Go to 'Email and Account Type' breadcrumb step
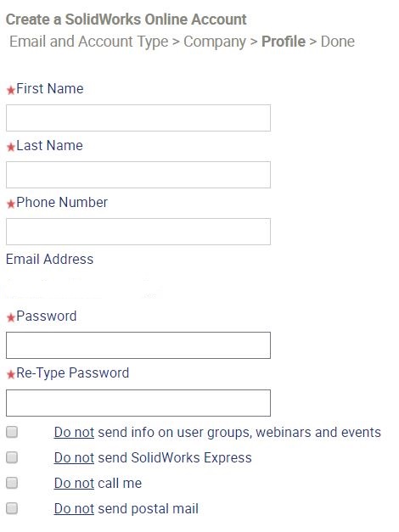The height and width of the screenshot is (532, 399). pos(88,42)
